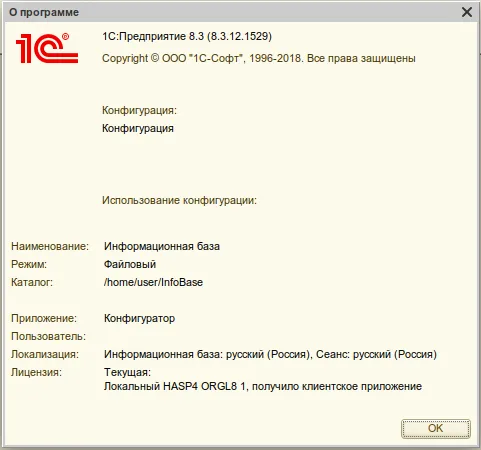This screenshot has height=450, width=481.
Task: Click the О программе title bar text
Action: (44, 12)
